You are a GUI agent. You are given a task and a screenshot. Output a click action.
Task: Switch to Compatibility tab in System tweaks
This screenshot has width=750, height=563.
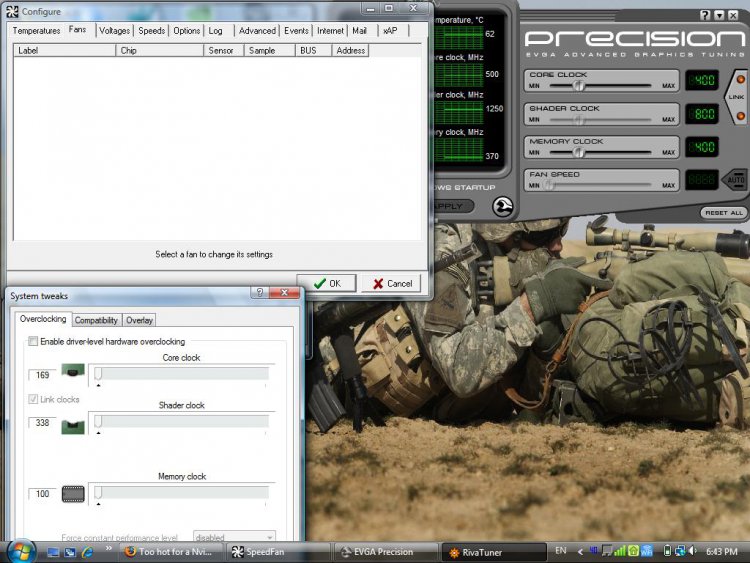click(96, 320)
